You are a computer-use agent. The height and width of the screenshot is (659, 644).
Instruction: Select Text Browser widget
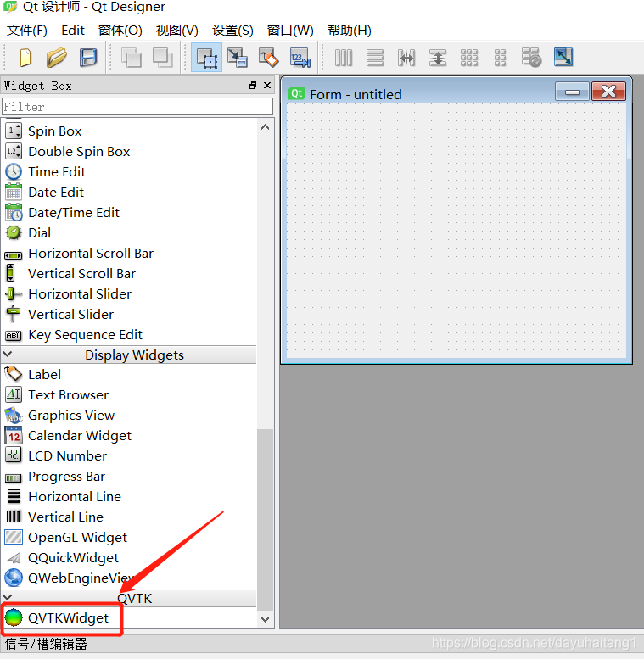[129, 395]
